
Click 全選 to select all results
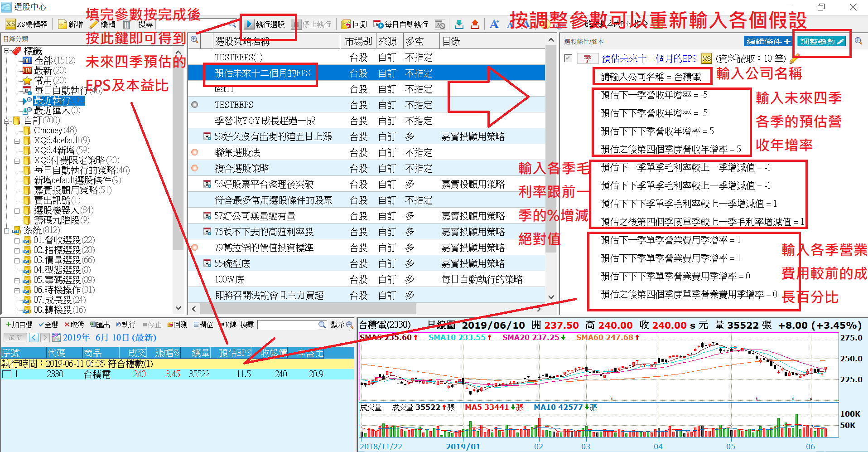pos(48,325)
